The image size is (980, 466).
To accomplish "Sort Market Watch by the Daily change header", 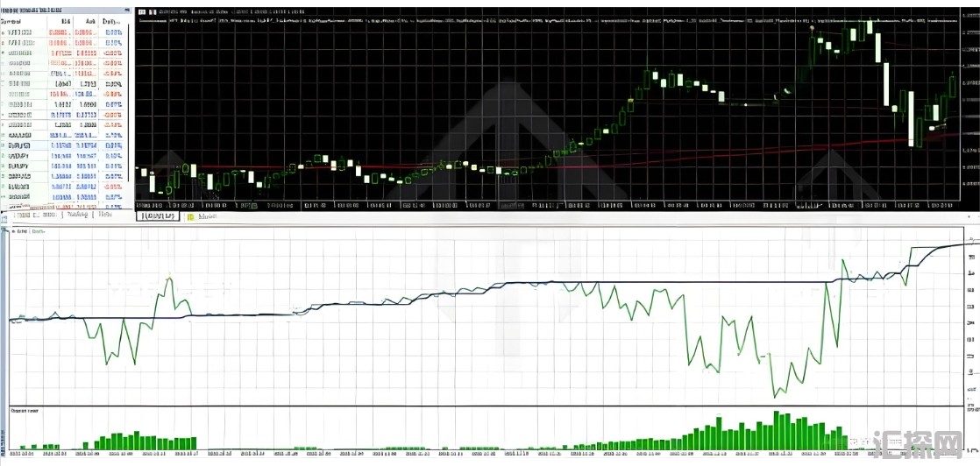I will tap(112, 21).
